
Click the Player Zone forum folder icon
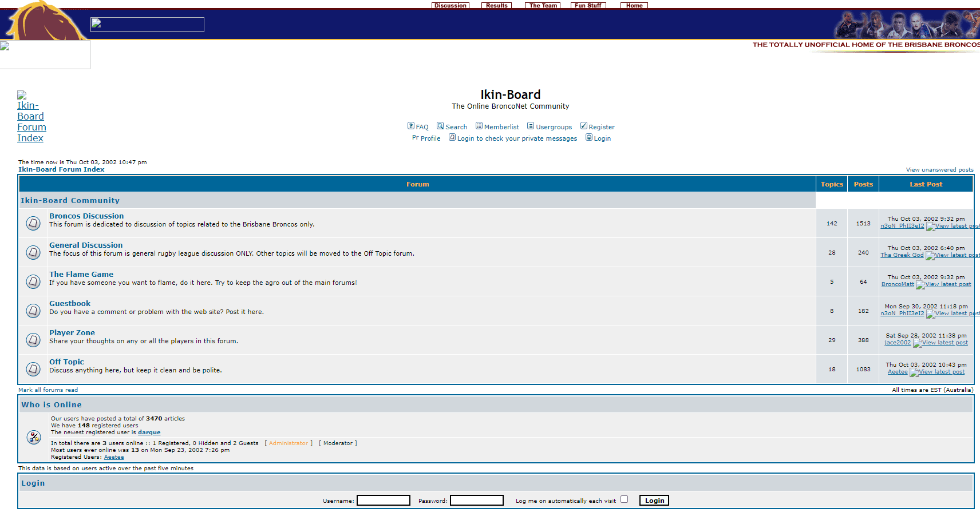point(33,340)
